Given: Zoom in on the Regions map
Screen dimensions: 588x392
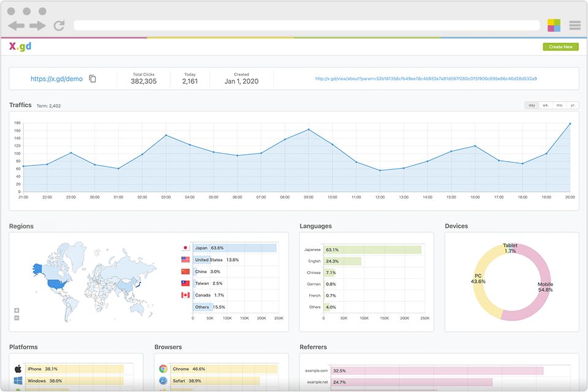Looking at the screenshot, I should (17, 311).
